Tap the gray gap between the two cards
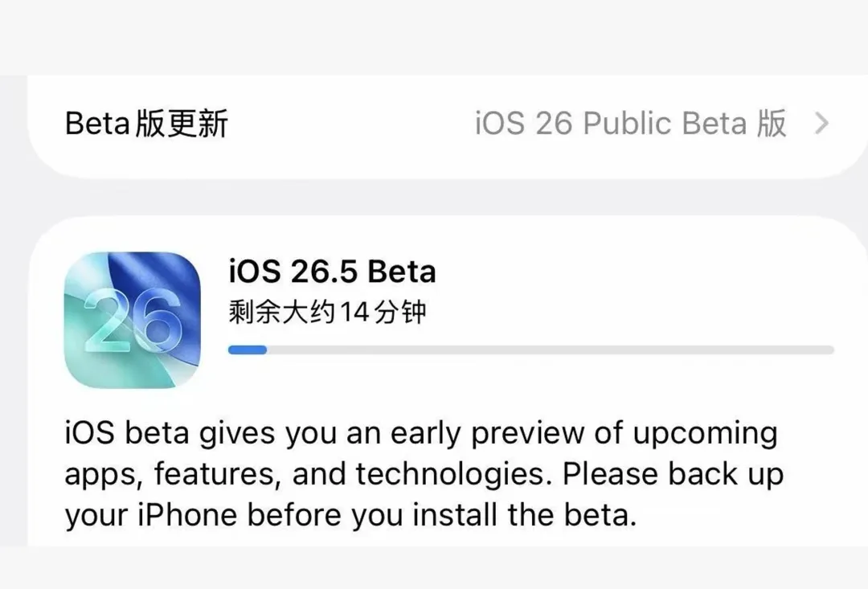 point(434,197)
